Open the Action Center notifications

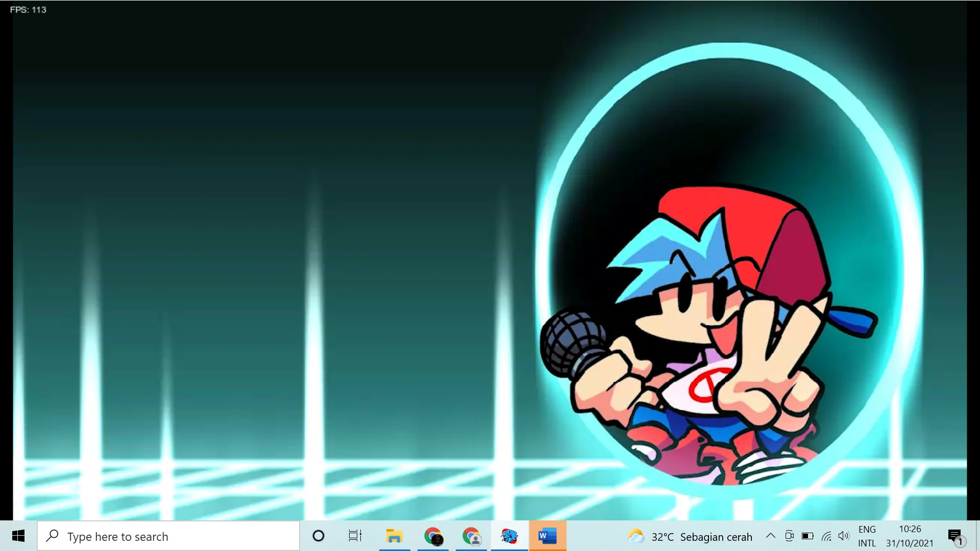click(x=955, y=536)
